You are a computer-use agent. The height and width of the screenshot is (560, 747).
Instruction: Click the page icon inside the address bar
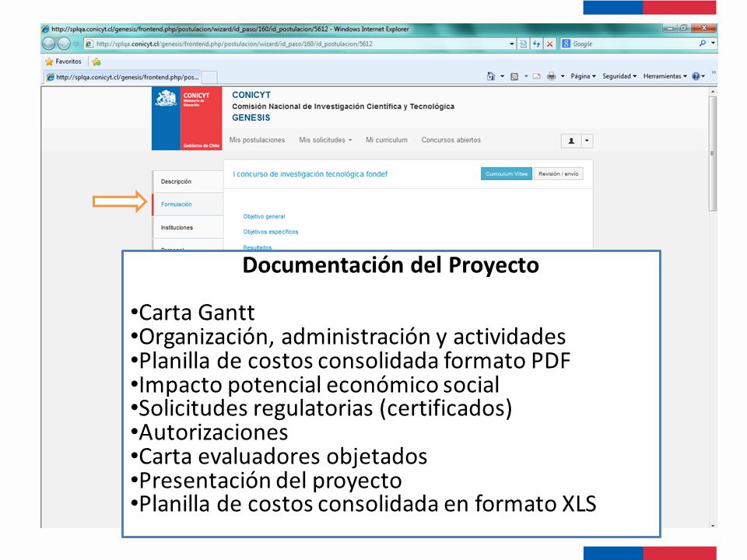pos(89,44)
